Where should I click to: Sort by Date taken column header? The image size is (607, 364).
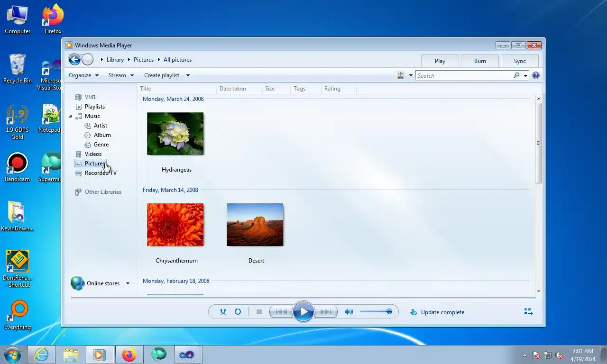pos(239,89)
